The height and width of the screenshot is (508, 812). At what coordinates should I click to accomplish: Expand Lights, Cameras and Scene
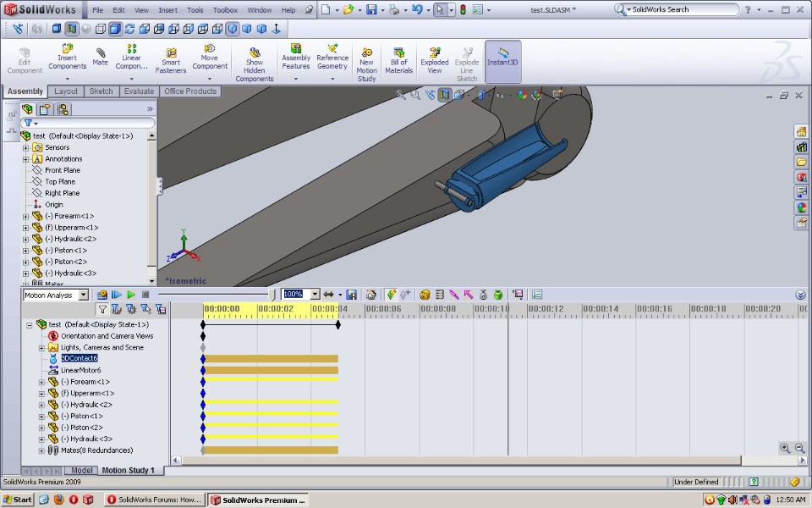(42, 348)
